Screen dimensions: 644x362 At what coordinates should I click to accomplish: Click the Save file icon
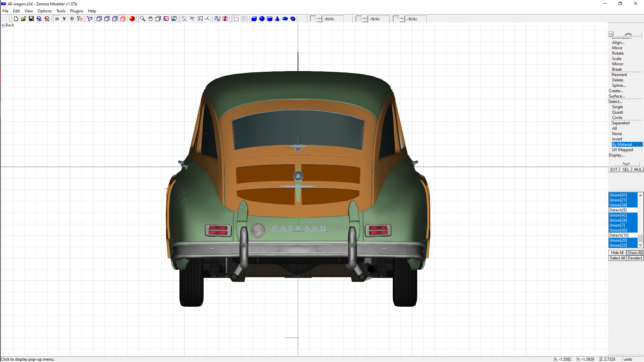[x=31, y=19]
